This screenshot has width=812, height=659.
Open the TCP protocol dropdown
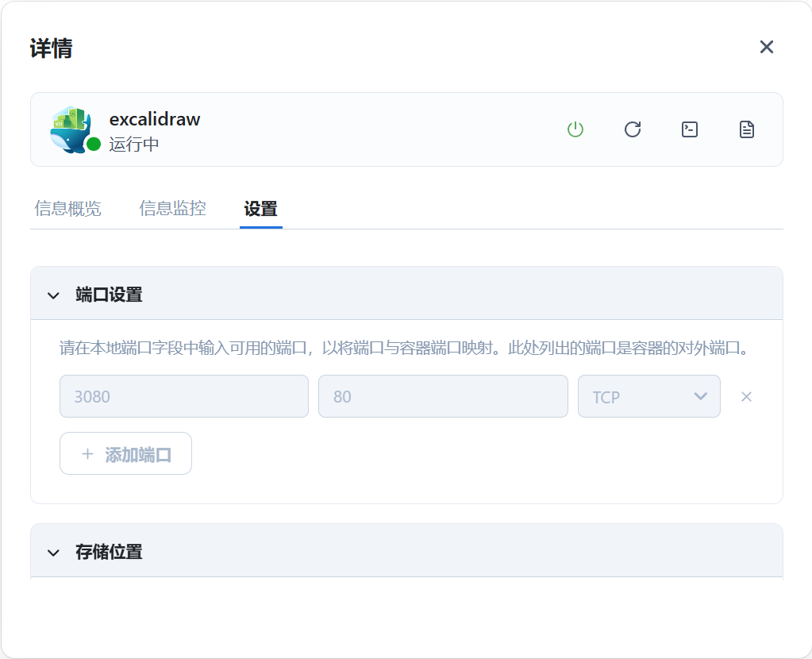648,396
